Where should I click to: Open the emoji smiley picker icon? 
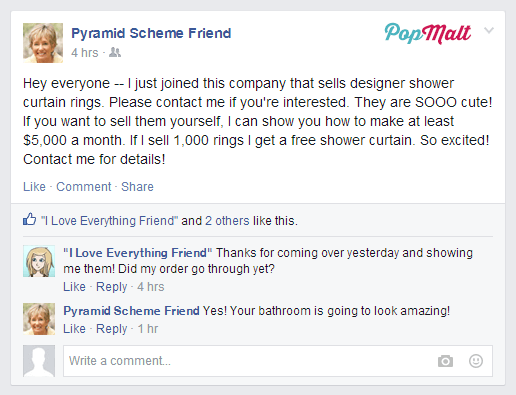tap(476, 361)
